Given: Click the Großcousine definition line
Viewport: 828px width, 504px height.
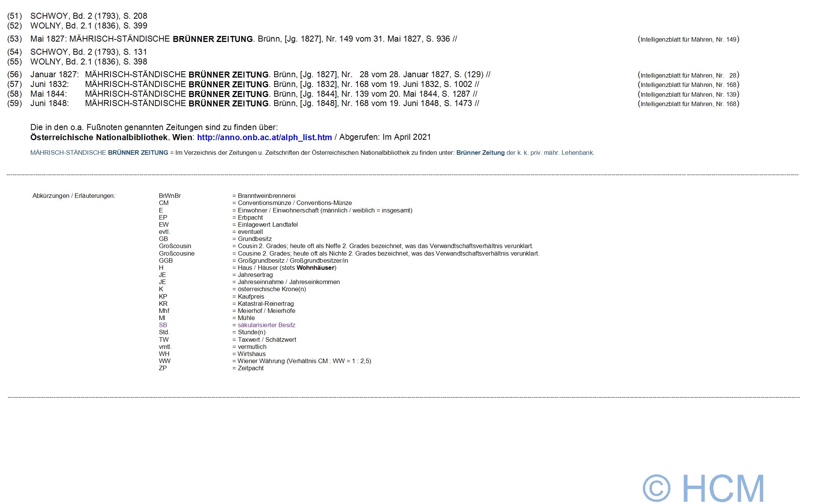Looking at the screenshot, I should tap(386, 254).
